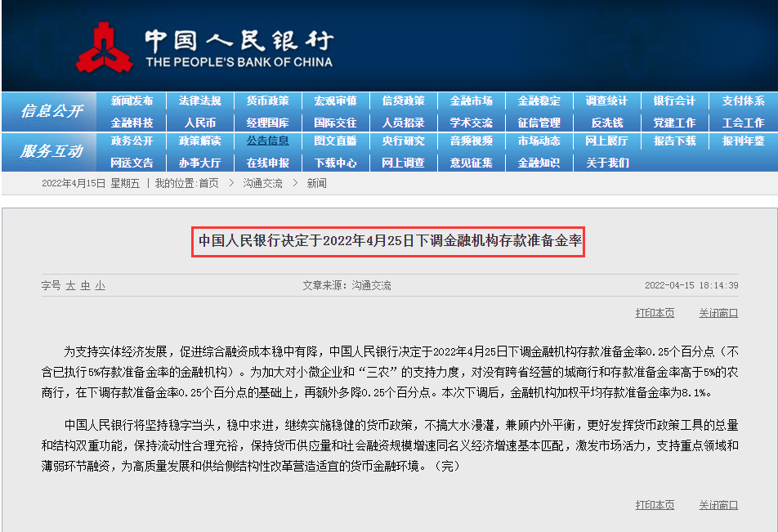Click the timestamp 2022-04-15 18:14:39
Screen dimensions: 778x532
point(691,285)
